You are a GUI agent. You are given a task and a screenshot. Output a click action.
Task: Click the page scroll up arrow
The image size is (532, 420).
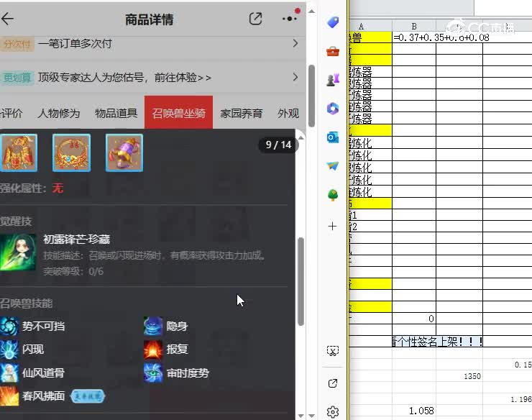click(311, 12)
